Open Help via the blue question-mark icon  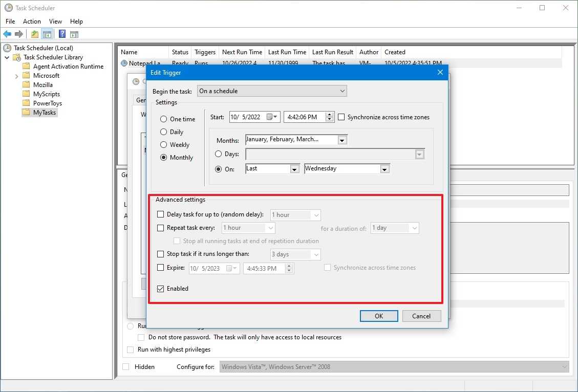62,34
